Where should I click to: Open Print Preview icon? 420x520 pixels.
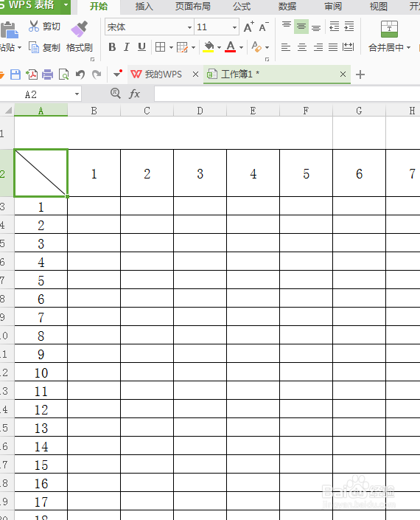[x=63, y=74]
